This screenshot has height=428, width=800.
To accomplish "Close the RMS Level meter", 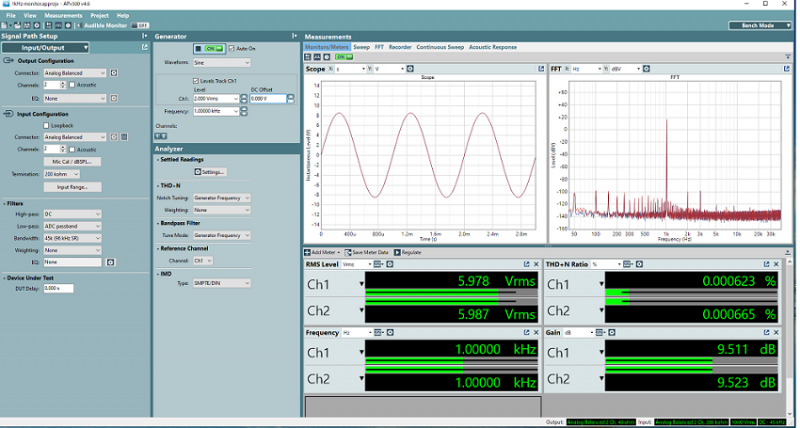I will 536,264.
